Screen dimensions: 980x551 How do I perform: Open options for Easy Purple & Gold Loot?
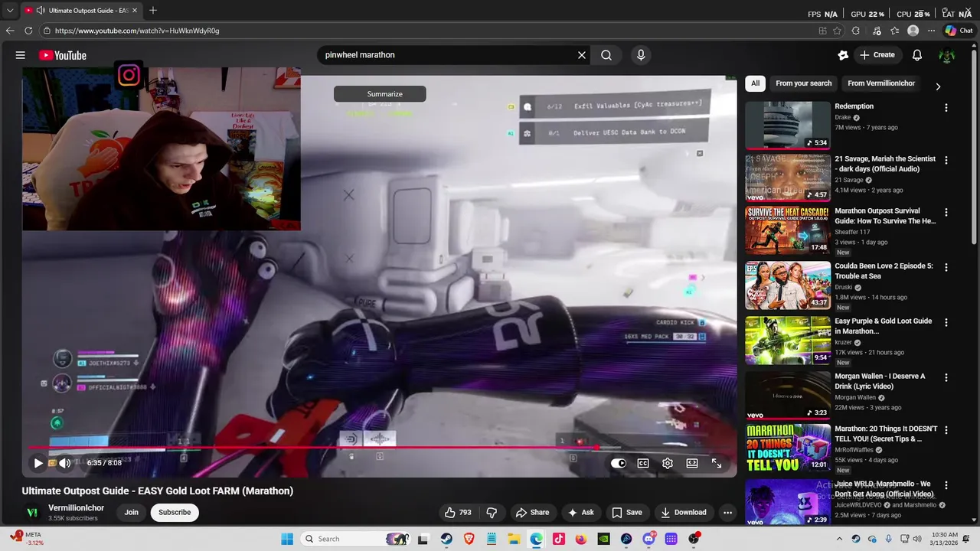(946, 323)
